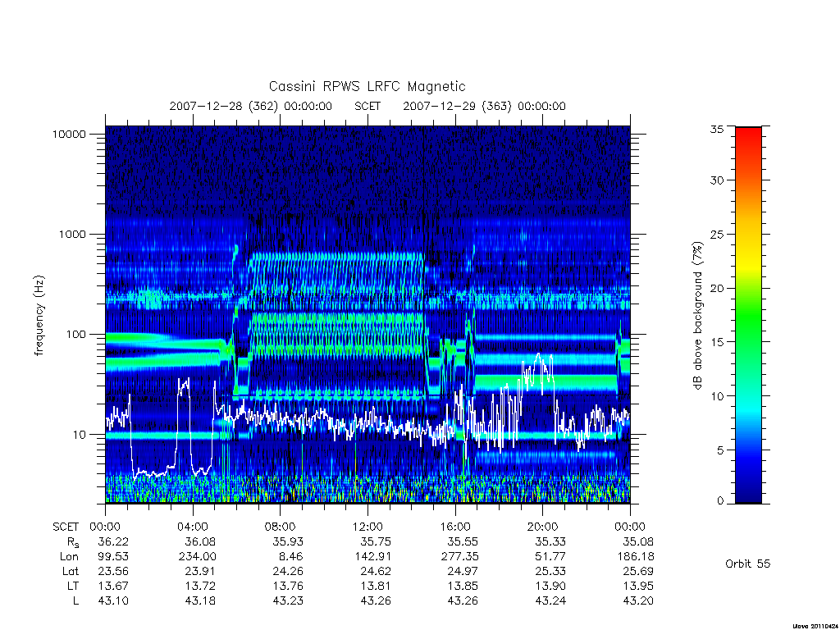Screen dimensions: 840x630
Task: Click the Lon value '277.35'
Action: (459, 557)
